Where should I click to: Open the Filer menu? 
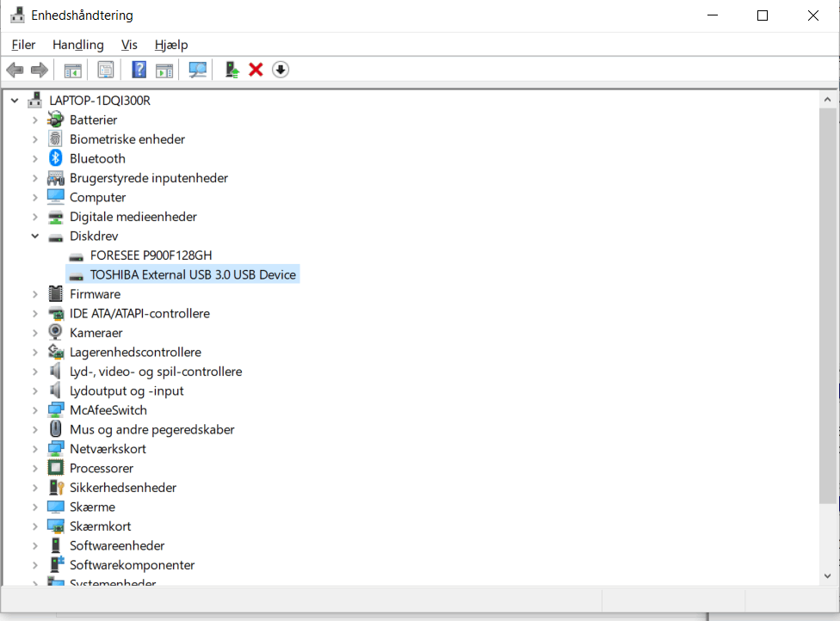click(x=23, y=45)
